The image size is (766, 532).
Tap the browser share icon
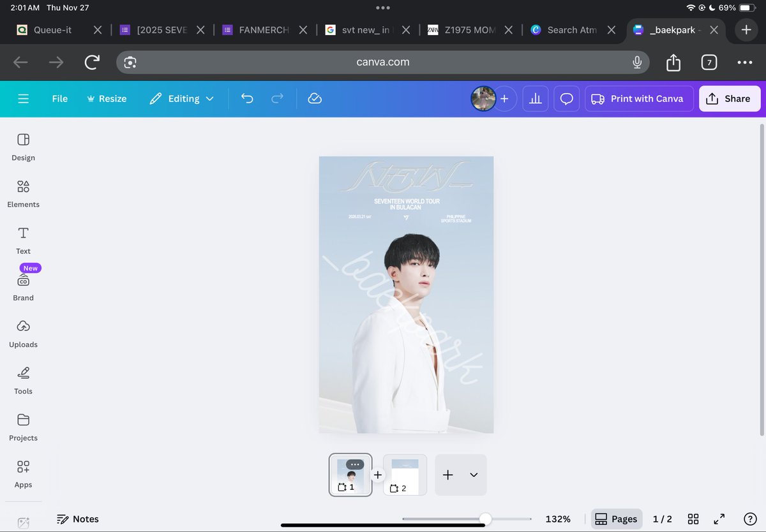(x=673, y=62)
